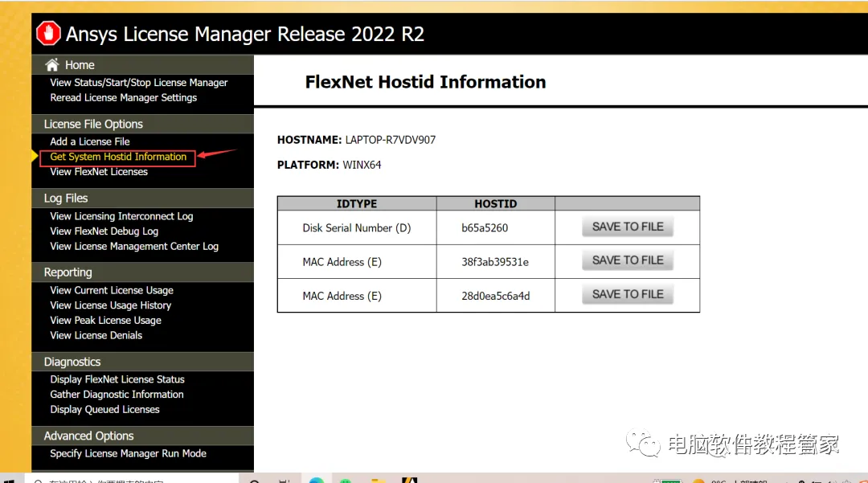Open View Licensing Interconnect Log
Viewport: 868px width, 483px height.
tap(121, 216)
